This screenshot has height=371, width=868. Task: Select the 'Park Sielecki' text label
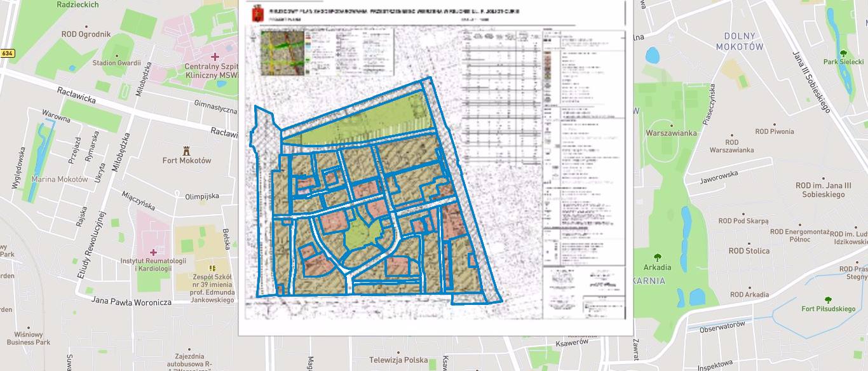[843, 62]
